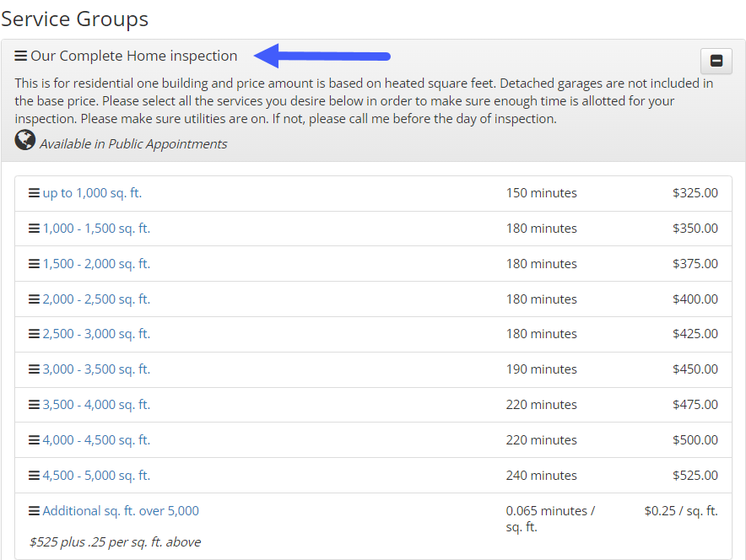Click the blue arrow pointing at the group title
The width and height of the screenshot is (746, 560).
(x=321, y=56)
